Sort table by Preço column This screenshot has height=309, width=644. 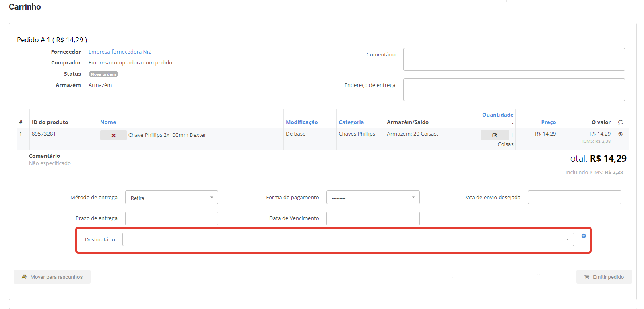point(548,122)
